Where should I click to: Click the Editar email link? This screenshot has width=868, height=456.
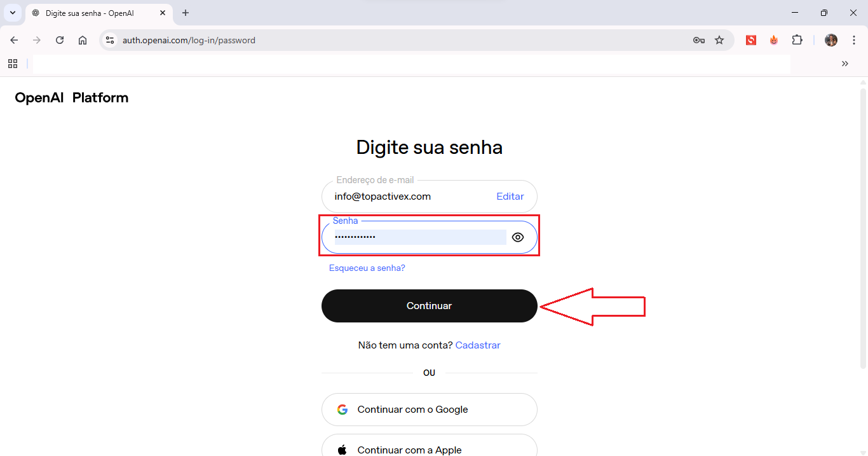coord(510,197)
